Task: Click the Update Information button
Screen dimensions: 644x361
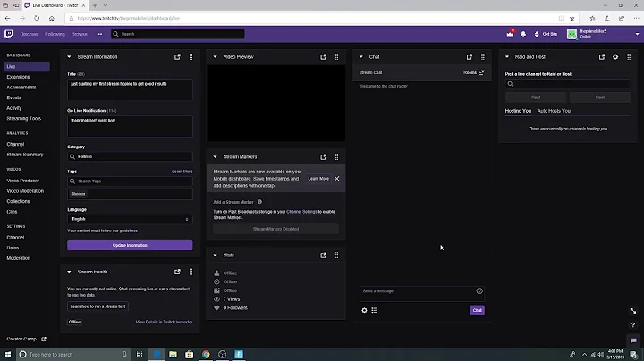Action: (x=130, y=245)
